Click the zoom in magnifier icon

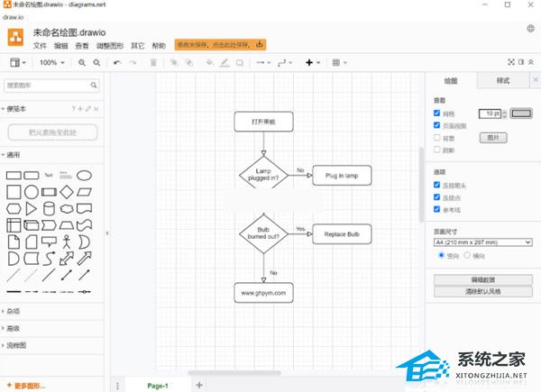point(82,63)
